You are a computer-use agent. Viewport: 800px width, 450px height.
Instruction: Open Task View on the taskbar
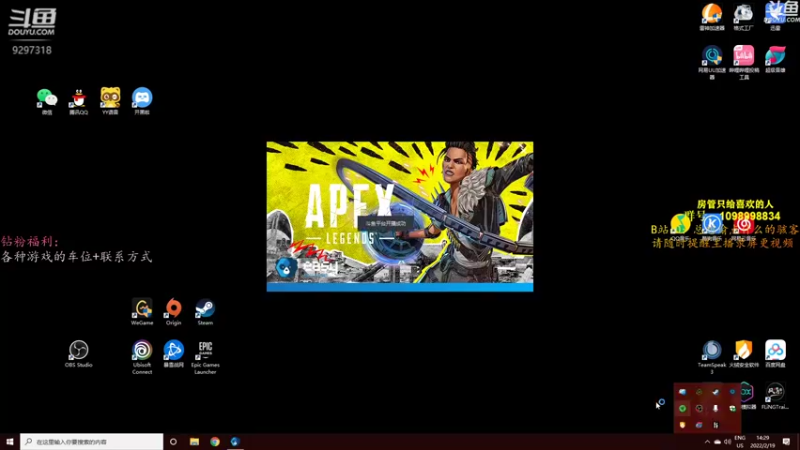pos(173,442)
